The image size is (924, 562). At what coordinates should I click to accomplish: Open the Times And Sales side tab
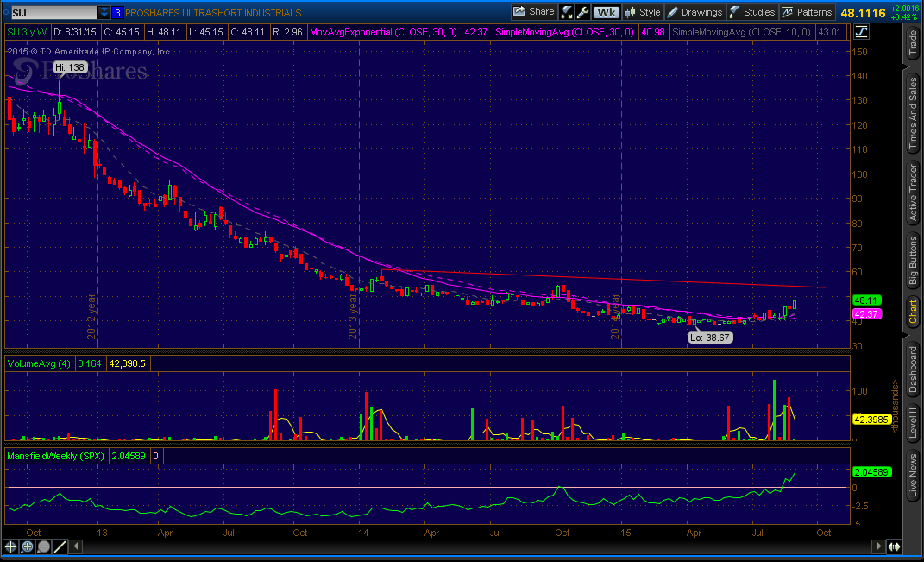coord(913,114)
